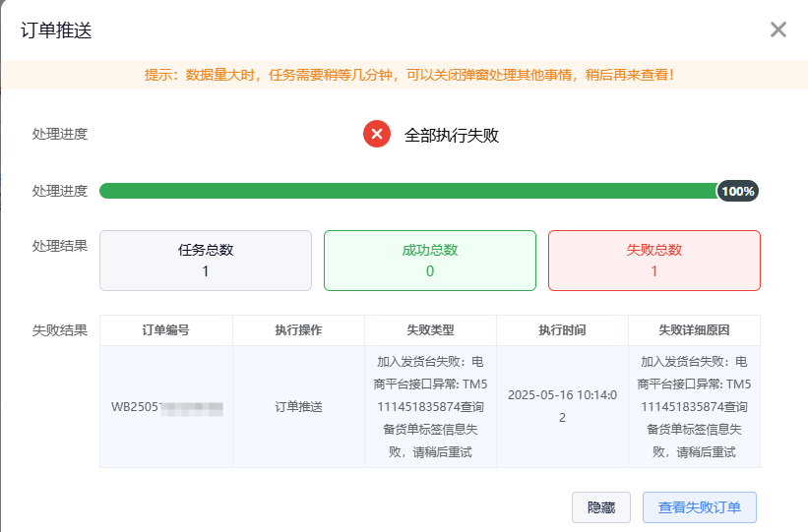808x532 pixels.
Task: Click the 订单推送 dialog title
Action: click(x=56, y=30)
